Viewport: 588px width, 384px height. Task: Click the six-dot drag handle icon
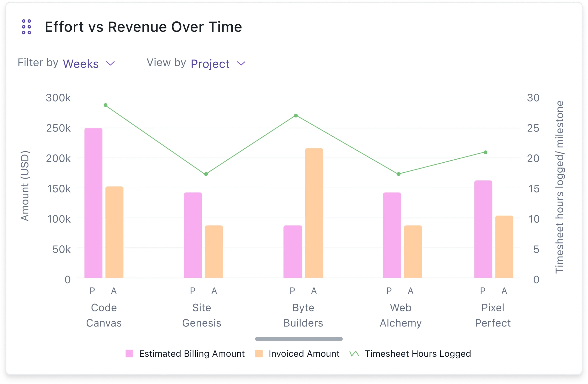point(26,27)
